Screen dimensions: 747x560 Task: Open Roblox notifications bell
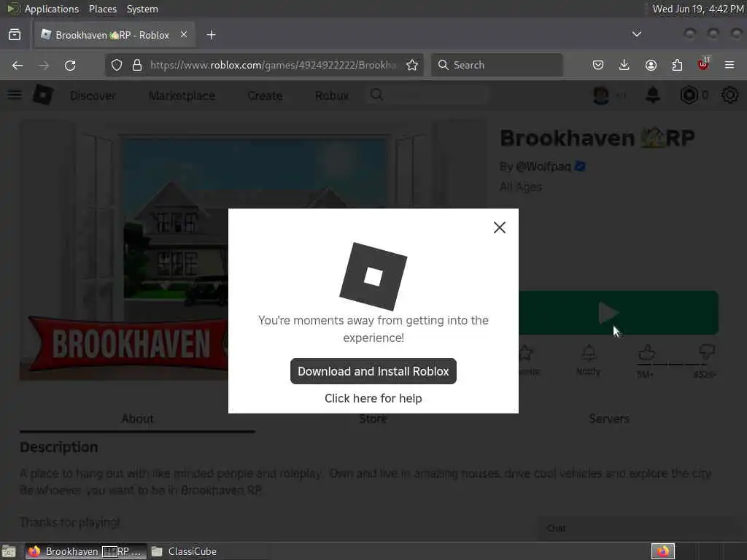coord(653,96)
